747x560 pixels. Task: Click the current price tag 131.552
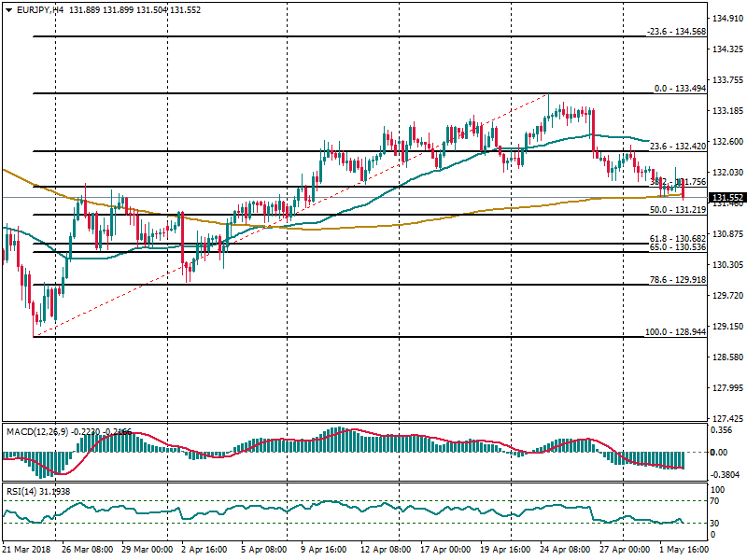tap(726, 198)
